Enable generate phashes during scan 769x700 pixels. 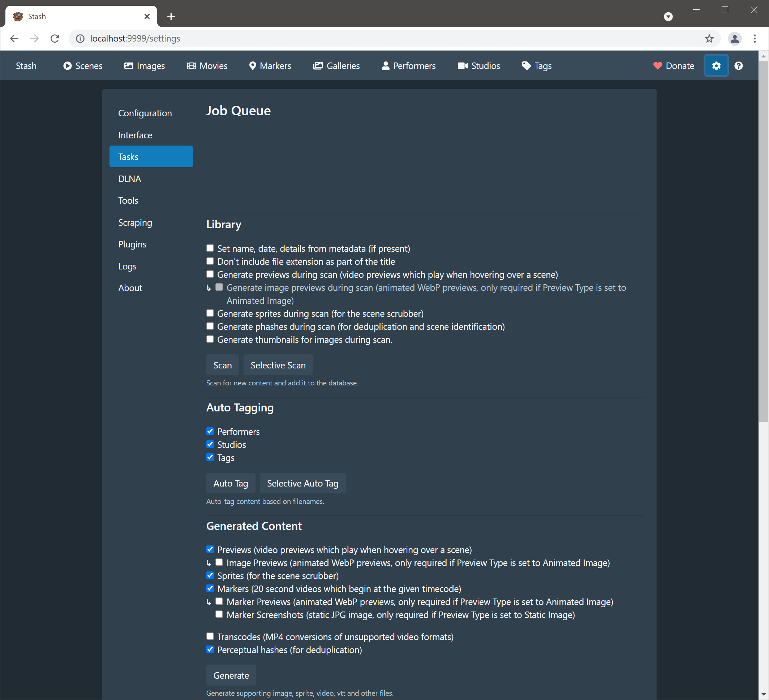point(210,326)
